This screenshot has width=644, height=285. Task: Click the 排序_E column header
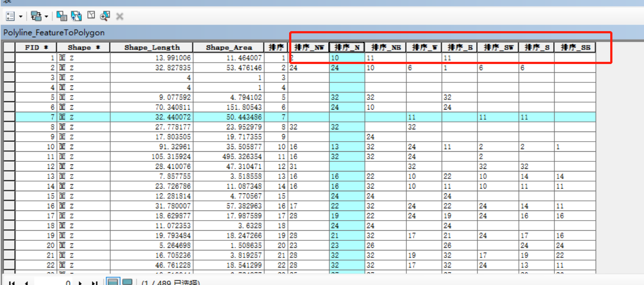[460, 47]
